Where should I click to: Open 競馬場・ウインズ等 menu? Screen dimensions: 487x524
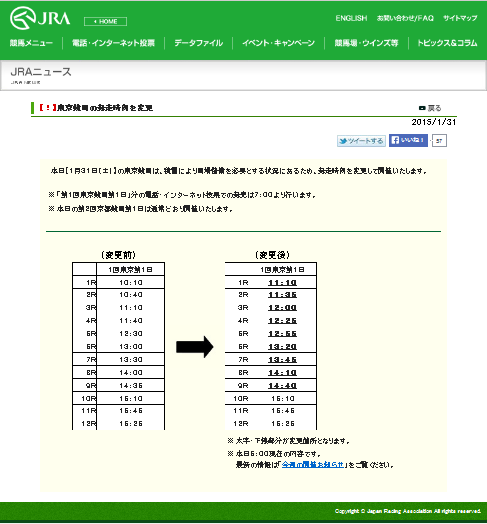[366, 43]
